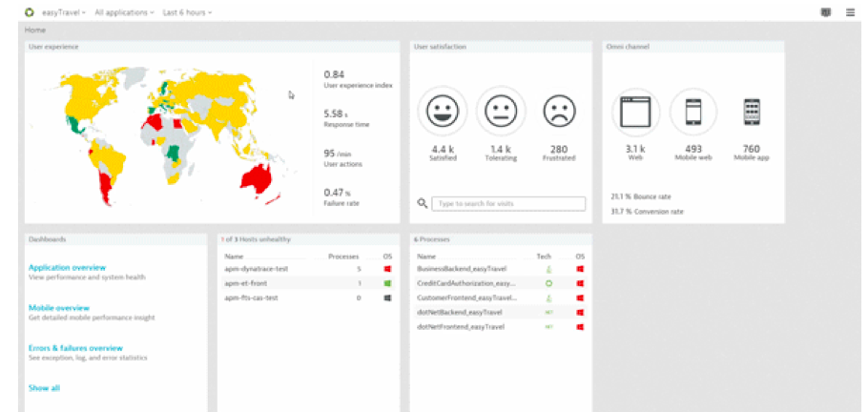The width and height of the screenshot is (868, 412).
Task: Click the search for visits input field
Action: click(x=508, y=203)
